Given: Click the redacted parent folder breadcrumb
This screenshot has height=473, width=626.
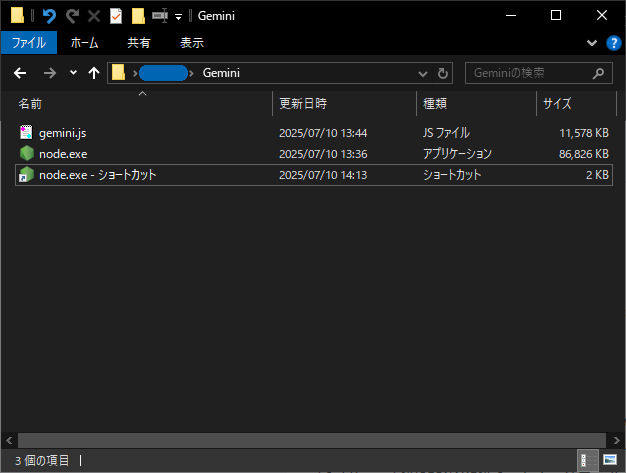Looking at the screenshot, I should tap(163, 73).
